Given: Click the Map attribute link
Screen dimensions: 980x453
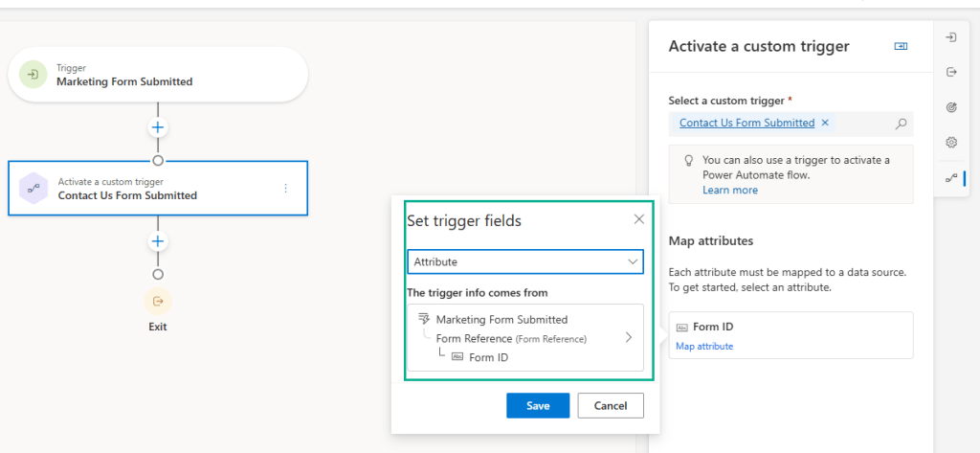Looking at the screenshot, I should 704,346.
